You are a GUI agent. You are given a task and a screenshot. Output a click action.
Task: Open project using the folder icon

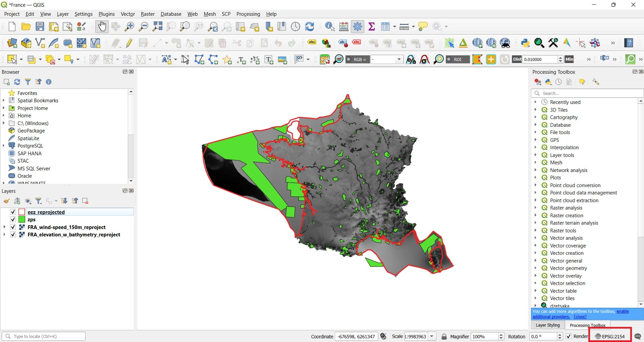click(26, 26)
